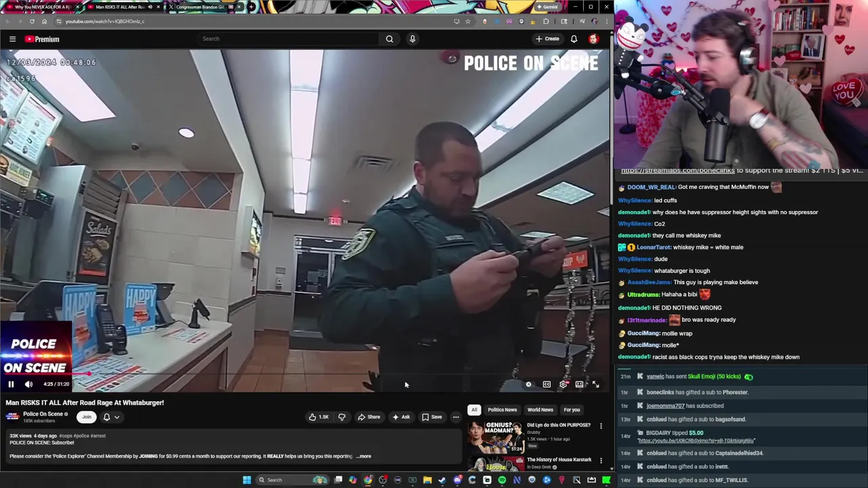
Task: Click 'joemomma707 has subscribed' event
Action: pyautogui.click(x=742, y=406)
